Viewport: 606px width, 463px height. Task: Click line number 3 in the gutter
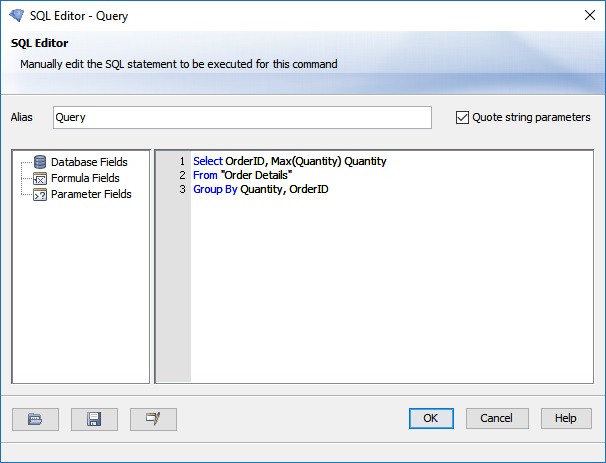click(x=182, y=189)
